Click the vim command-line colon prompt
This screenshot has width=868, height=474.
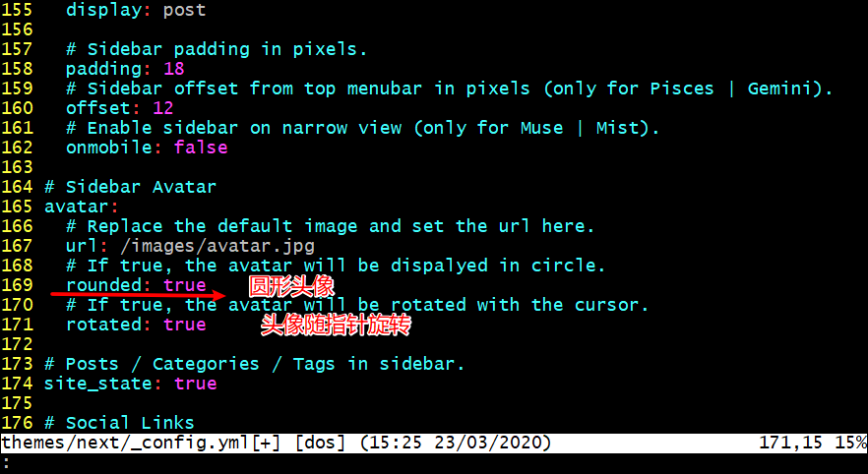pyautogui.click(x=6, y=462)
